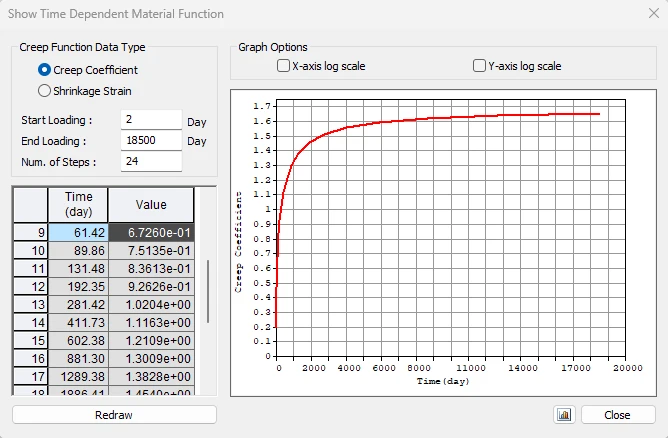Image resolution: width=668 pixels, height=438 pixels.
Task: Select the time cell 602.38
Action: (78, 340)
